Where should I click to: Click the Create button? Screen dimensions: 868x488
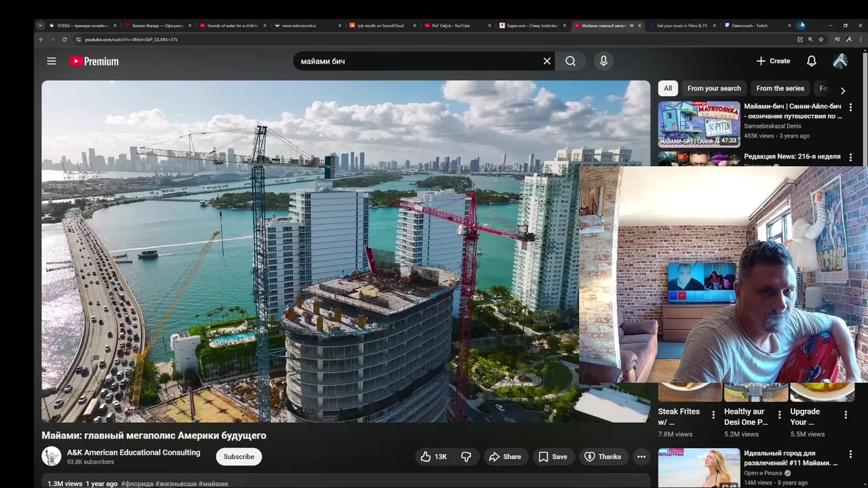773,61
